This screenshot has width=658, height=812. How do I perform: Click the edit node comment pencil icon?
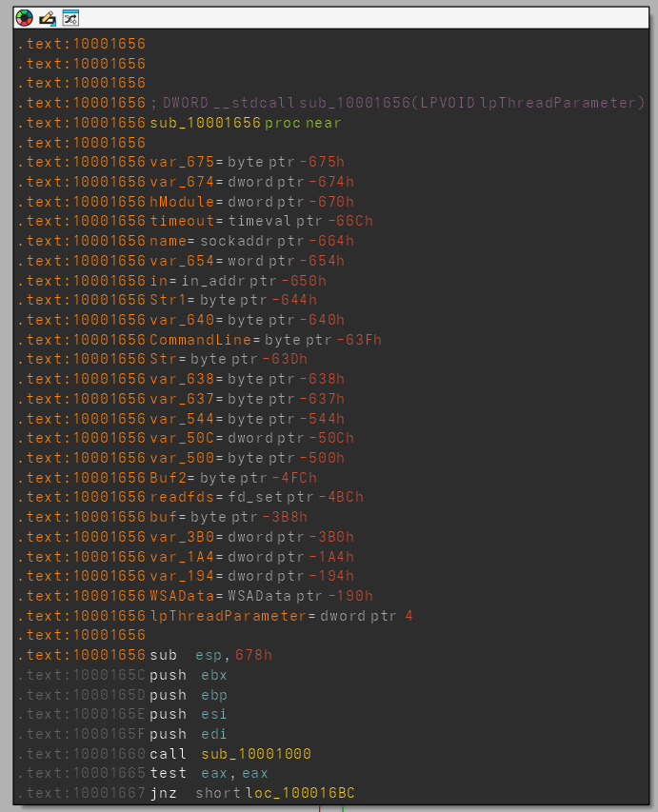point(48,17)
